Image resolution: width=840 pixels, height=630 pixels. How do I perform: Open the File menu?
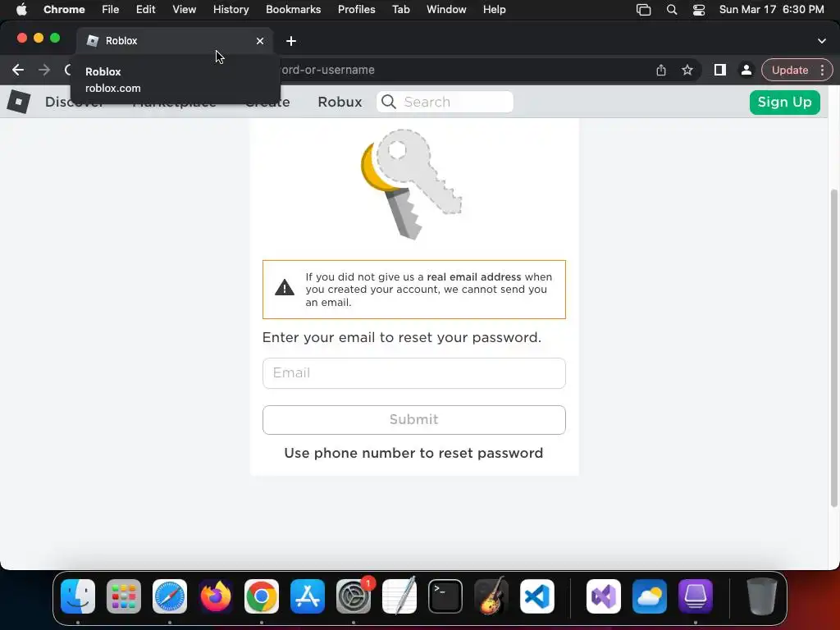(x=111, y=10)
